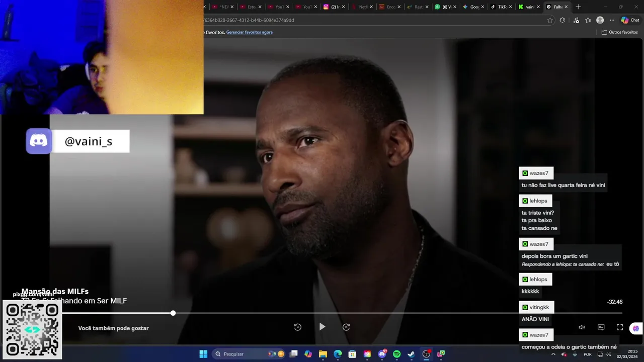Open the Outros favoritos folder

click(619, 32)
